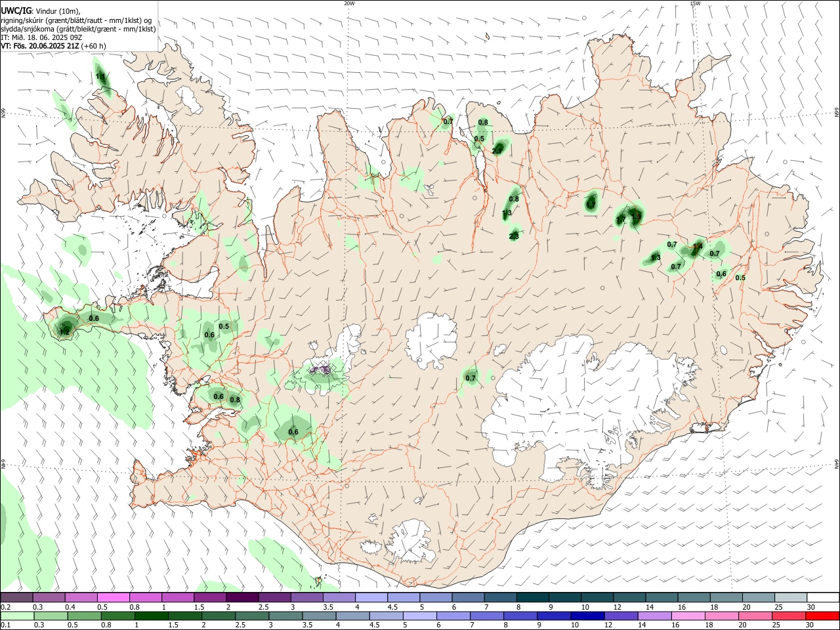
Task: Click the snow scale swatch labeled 0.5
Action: 113,597
